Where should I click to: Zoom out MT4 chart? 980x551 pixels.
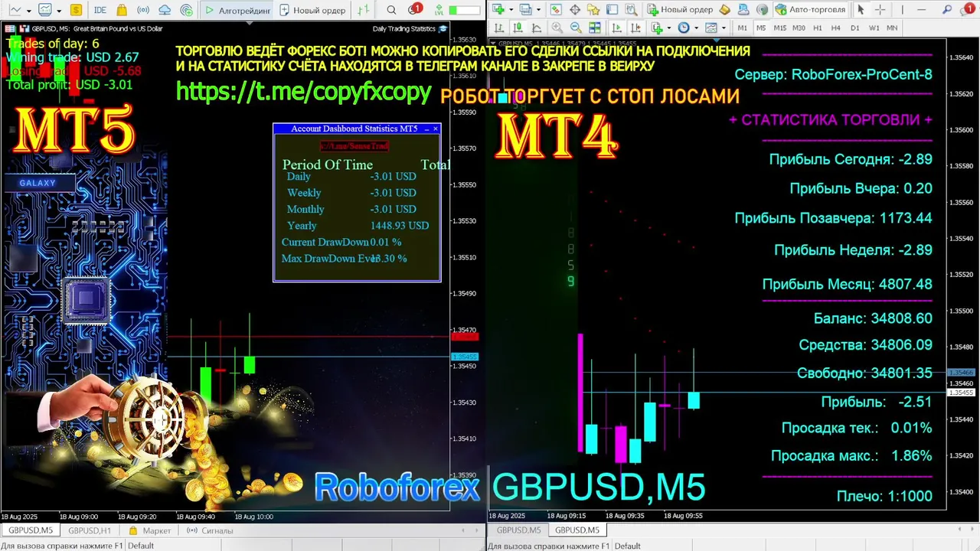576,28
